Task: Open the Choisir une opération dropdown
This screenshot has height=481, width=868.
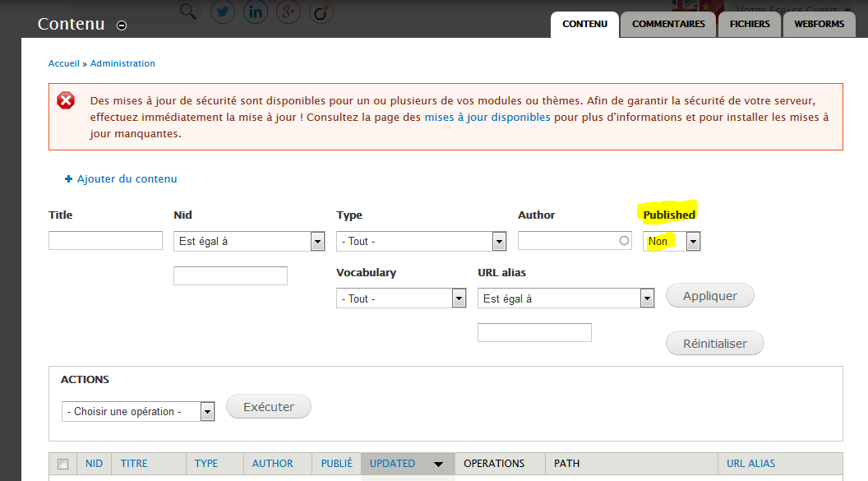Action: click(138, 411)
